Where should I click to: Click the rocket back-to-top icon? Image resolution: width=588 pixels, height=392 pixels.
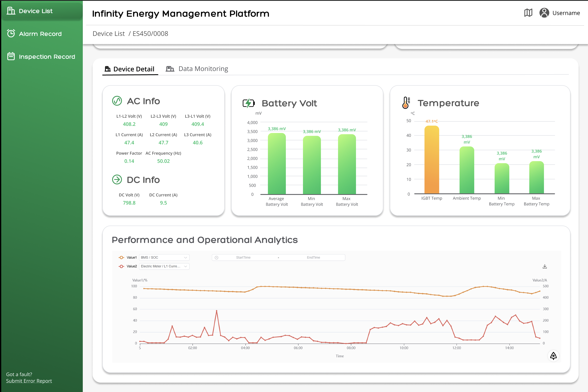click(x=553, y=356)
